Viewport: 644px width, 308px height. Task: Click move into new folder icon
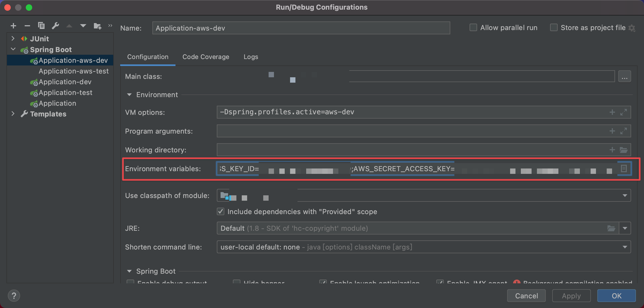pos(97,26)
